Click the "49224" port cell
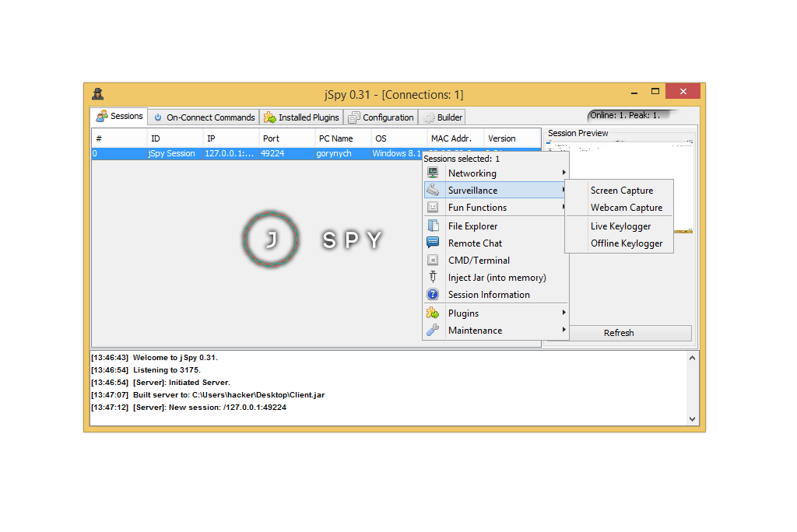This screenshot has width=797, height=532. pos(286,153)
